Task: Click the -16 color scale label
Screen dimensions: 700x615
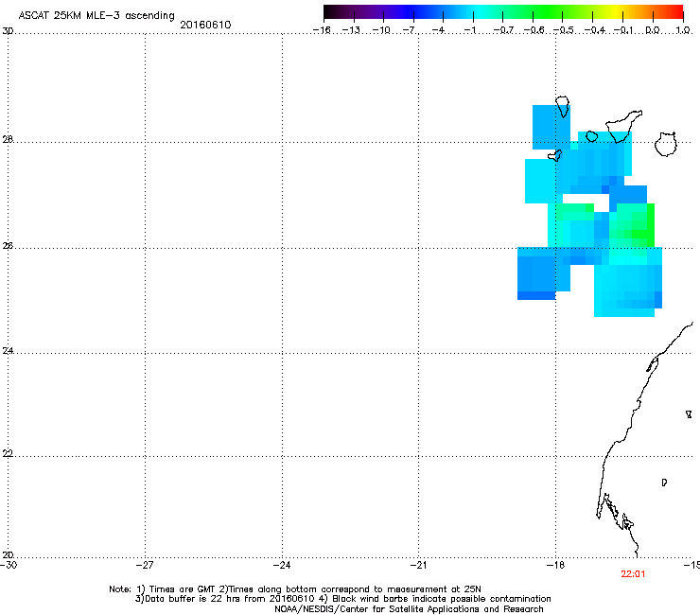Action: tap(322, 30)
